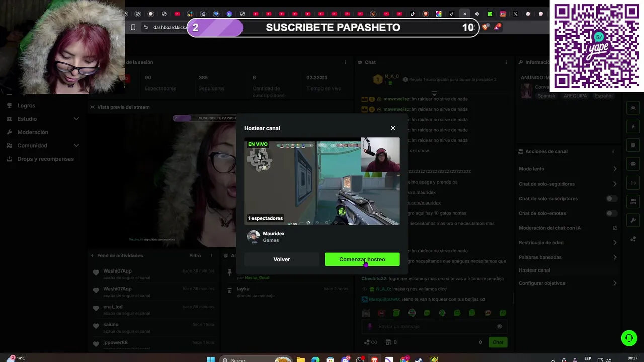This screenshot has height=362, width=644.
Task: Open File Explorer from taskbar
Action: tap(300, 359)
